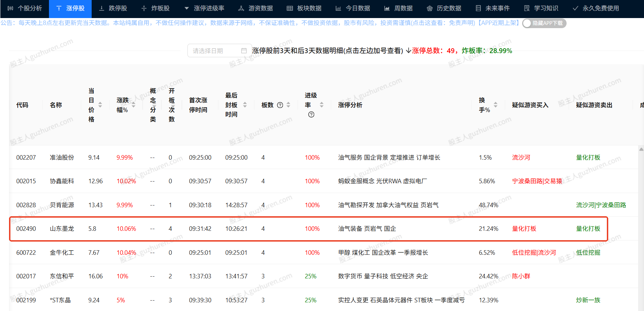Image resolution: width=644 pixels, height=311 pixels.
Task: Select the 涨停股 tab
Action: [x=70, y=8]
